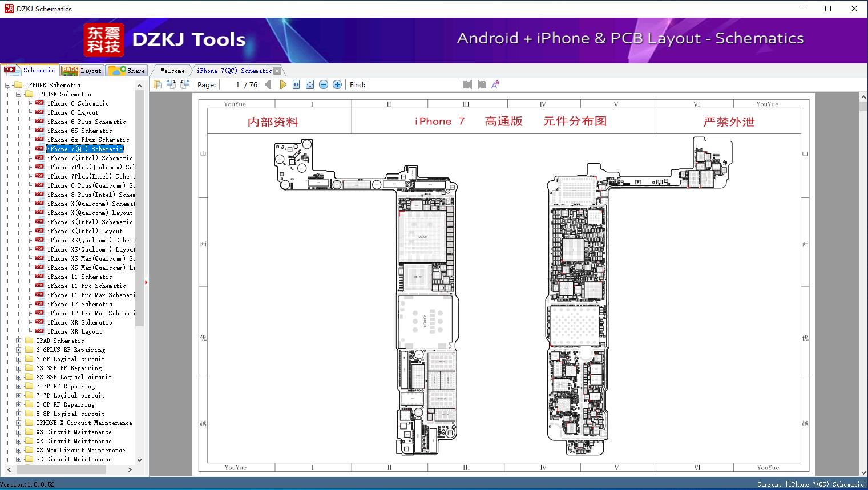868x490 pixels.
Task: Click the Find text field
Action: (x=414, y=84)
